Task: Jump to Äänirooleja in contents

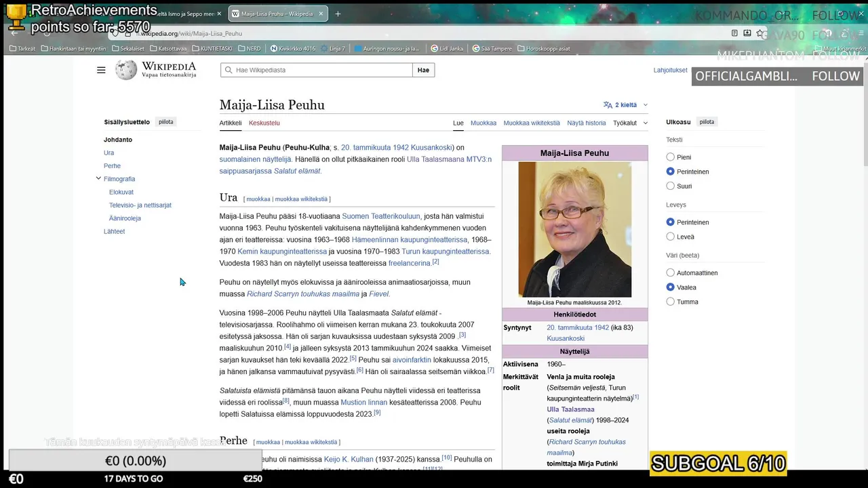Action: click(125, 218)
